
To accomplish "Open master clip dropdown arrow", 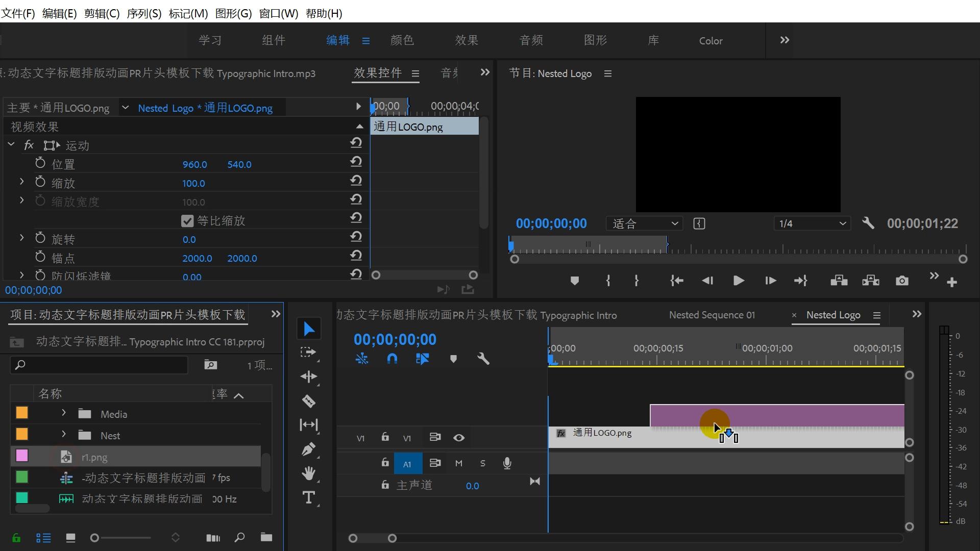I will click(x=125, y=108).
